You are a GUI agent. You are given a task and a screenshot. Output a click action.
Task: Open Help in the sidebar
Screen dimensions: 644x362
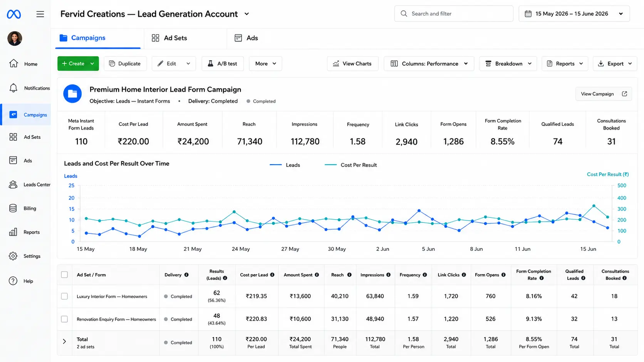21,281
